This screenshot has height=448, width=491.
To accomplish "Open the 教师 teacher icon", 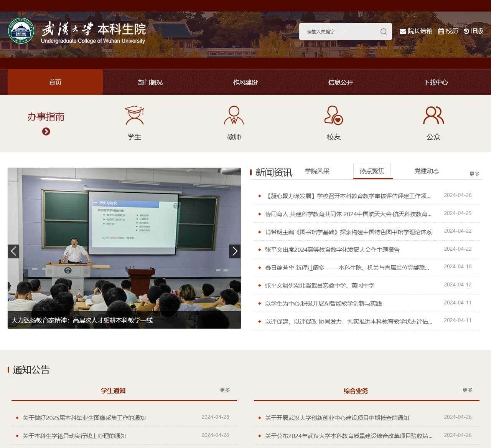I will pyautogui.click(x=234, y=116).
